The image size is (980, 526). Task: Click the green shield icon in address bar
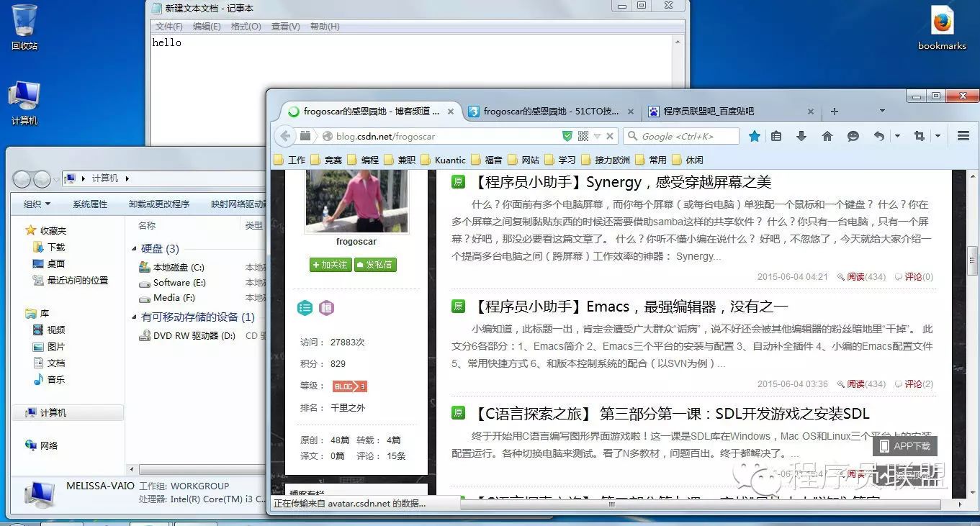[x=567, y=136]
